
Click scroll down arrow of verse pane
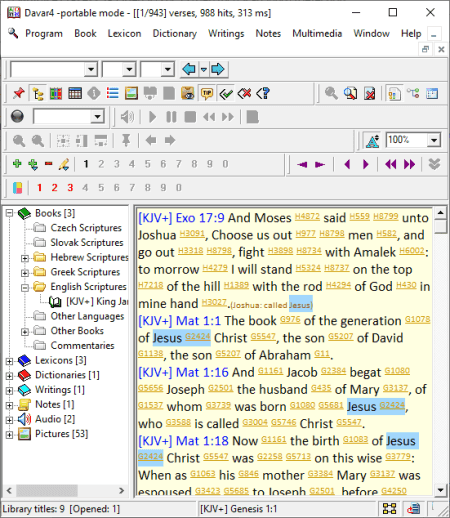pyautogui.click(x=440, y=490)
